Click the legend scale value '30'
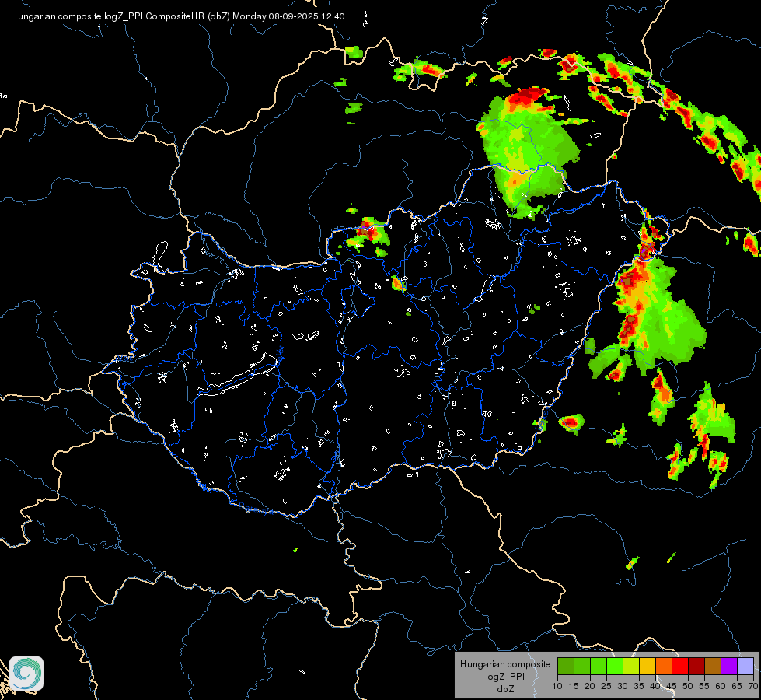Screen dimensions: 761x700 (623, 687)
